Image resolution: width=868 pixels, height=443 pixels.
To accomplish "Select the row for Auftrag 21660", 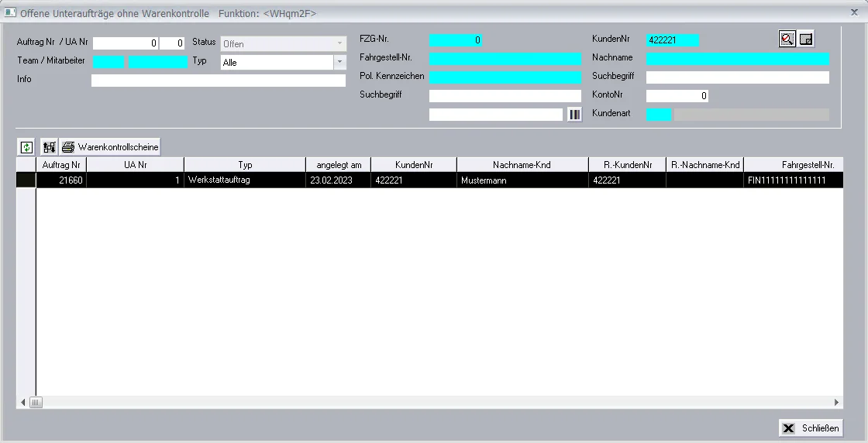I will (429, 180).
